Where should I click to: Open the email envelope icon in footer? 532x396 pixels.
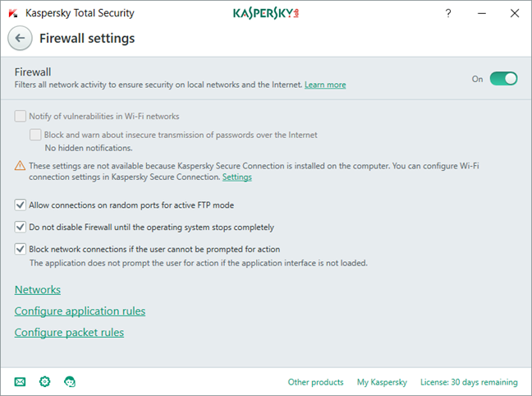click(x=20, y=382)
